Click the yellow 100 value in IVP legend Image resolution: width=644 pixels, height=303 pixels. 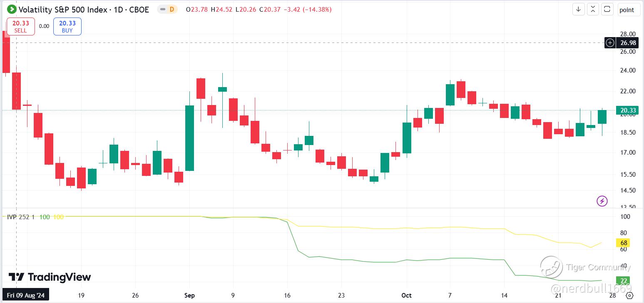coord(59,217)
